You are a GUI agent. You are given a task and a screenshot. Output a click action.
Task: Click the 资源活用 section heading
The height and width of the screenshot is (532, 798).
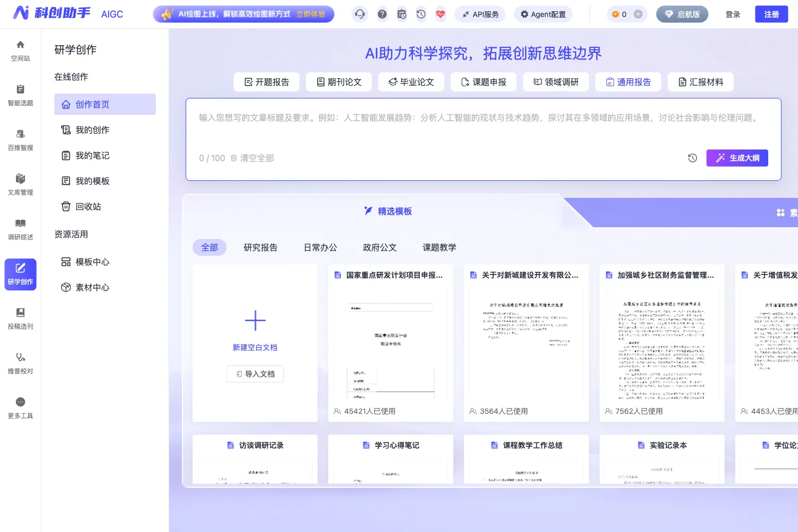[x=71, y=234]
